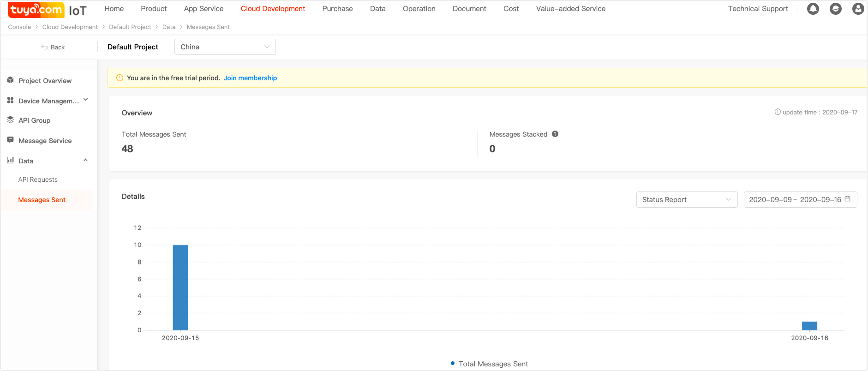Click the Data breadcrumb

tap(169, 27)
